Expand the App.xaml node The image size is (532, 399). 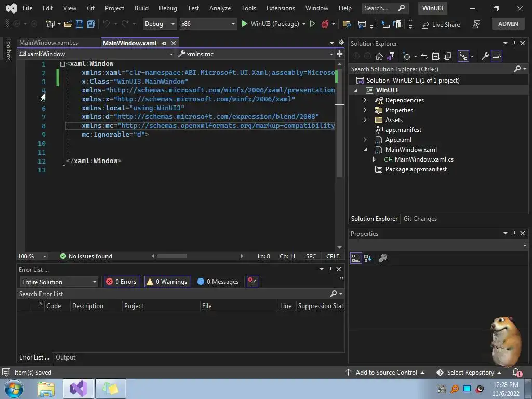click(365, 139)
